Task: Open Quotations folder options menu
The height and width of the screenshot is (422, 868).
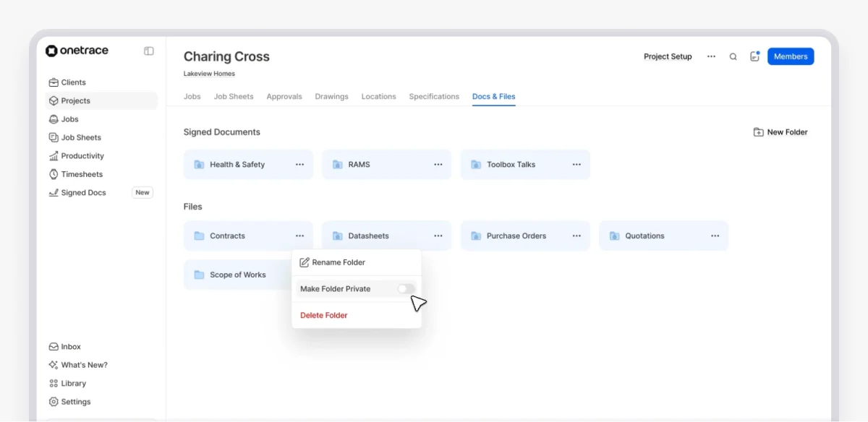Action: click(715, 236)
